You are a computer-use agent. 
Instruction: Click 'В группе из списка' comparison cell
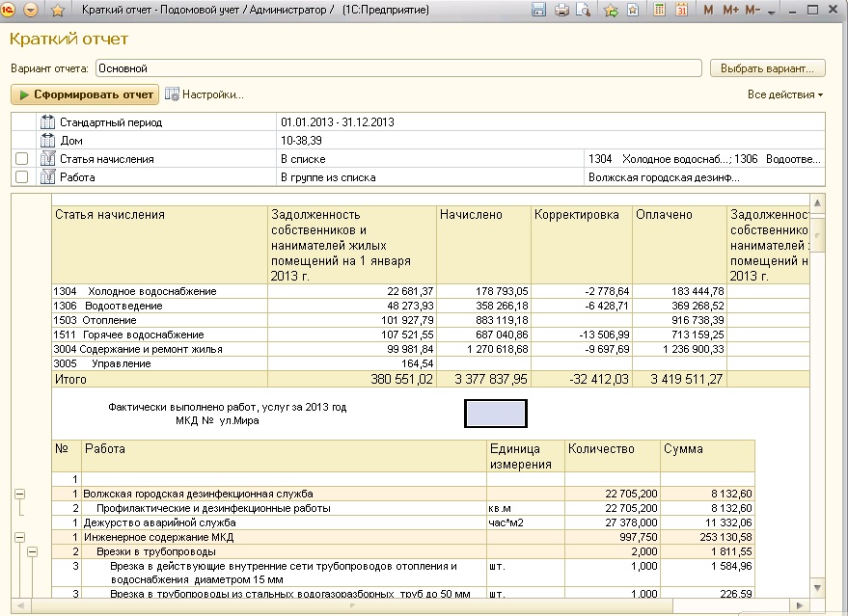pos(430,177)
